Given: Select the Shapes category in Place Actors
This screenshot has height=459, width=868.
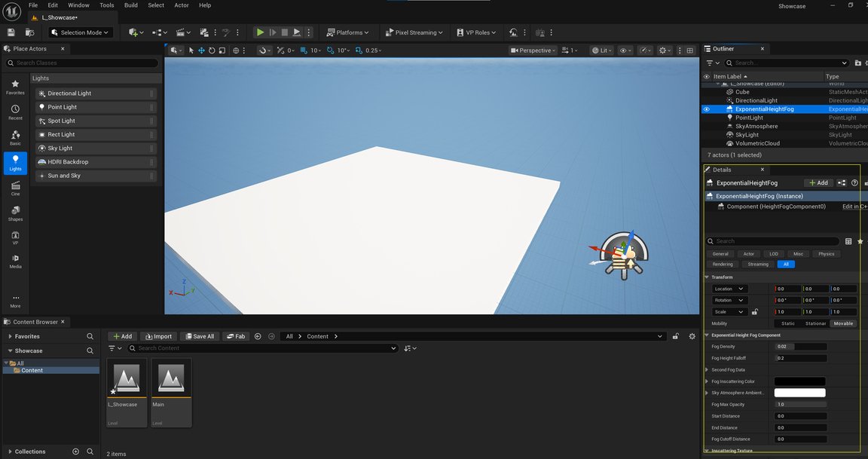Looking at the screenshot, I should [15, 213].
